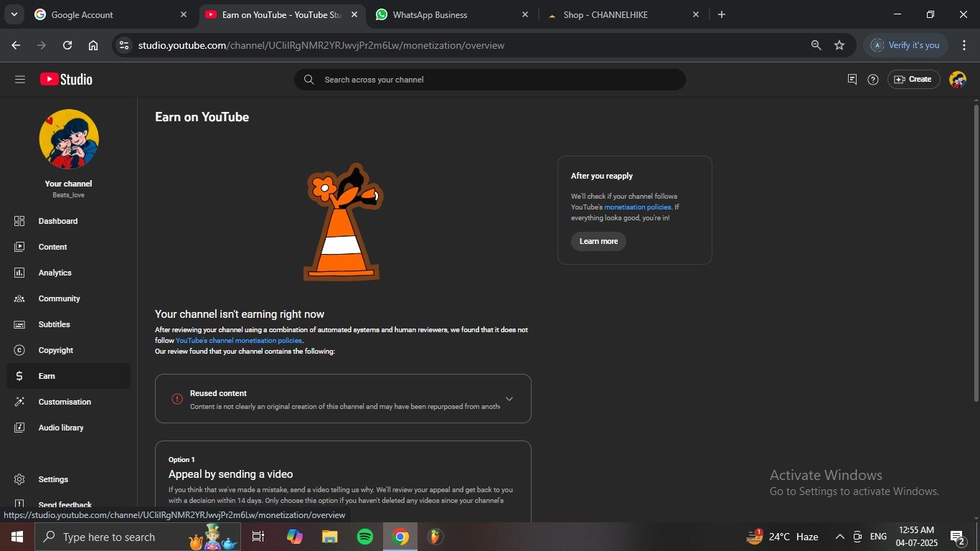
Task: Click the Send feedback icon
Action: click(x=19, y=504)
